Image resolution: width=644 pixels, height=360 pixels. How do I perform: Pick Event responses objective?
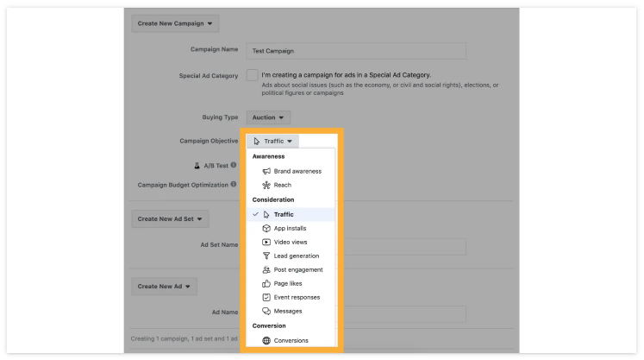291,297
